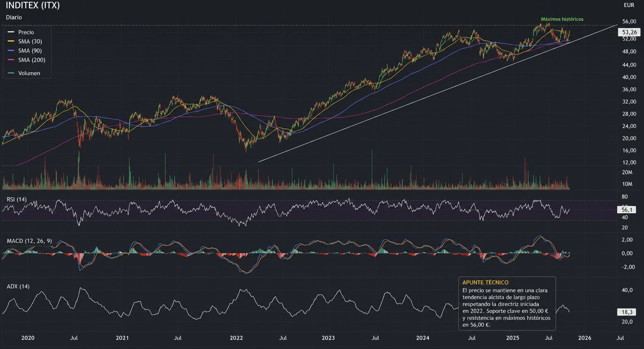Click the EUR currency label
The height and width of the screenshot is (349, 644).
click(629, 5)
